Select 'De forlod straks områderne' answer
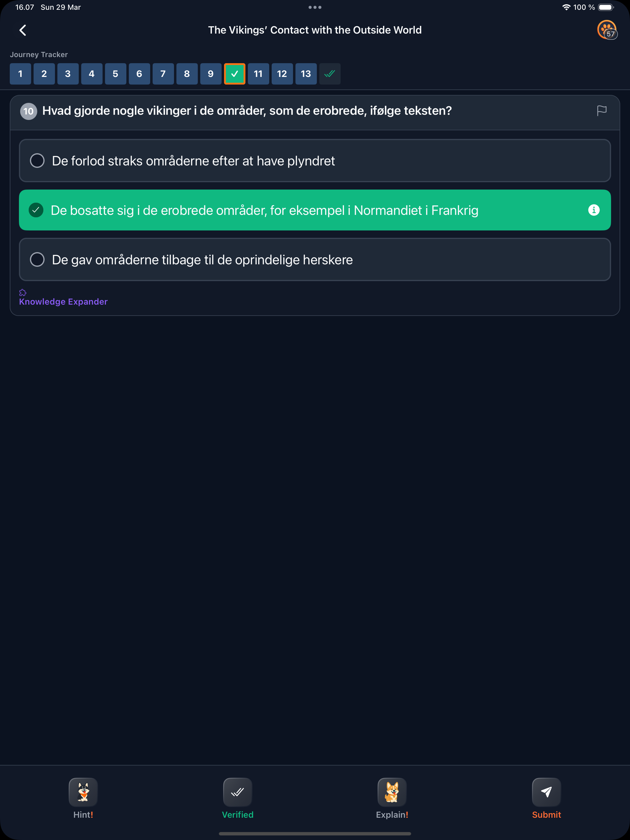 [x=315, y=161]
